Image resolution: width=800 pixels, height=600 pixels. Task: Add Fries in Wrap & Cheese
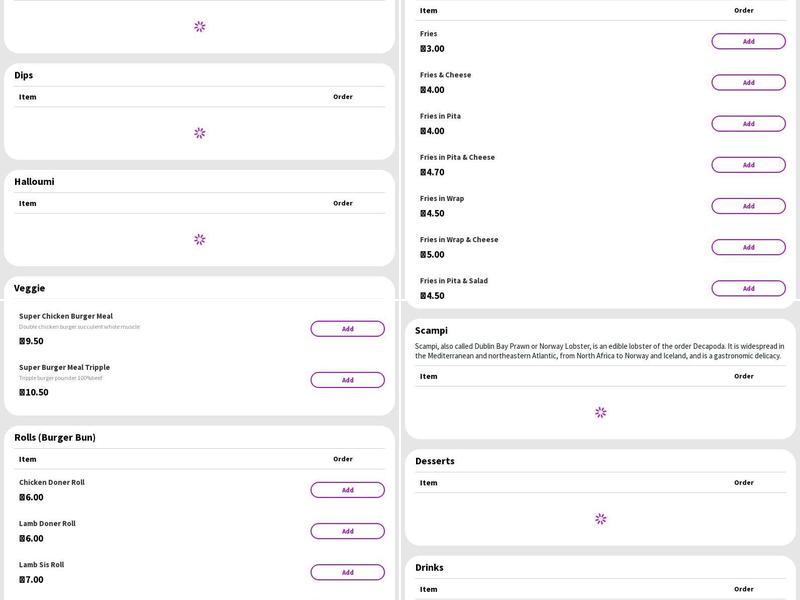point(748,247)
